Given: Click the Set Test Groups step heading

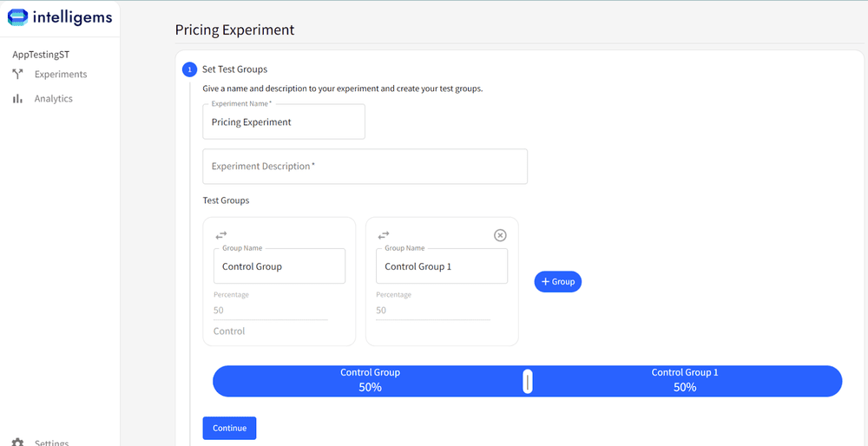Looking at the screenshot, I should pyautogui.click(x=234, y=69).
